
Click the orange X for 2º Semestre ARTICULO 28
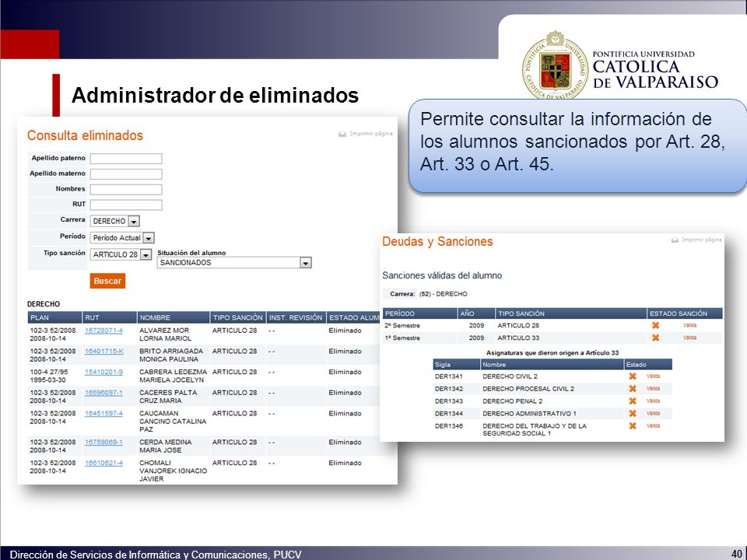click(x=655, y=325)
